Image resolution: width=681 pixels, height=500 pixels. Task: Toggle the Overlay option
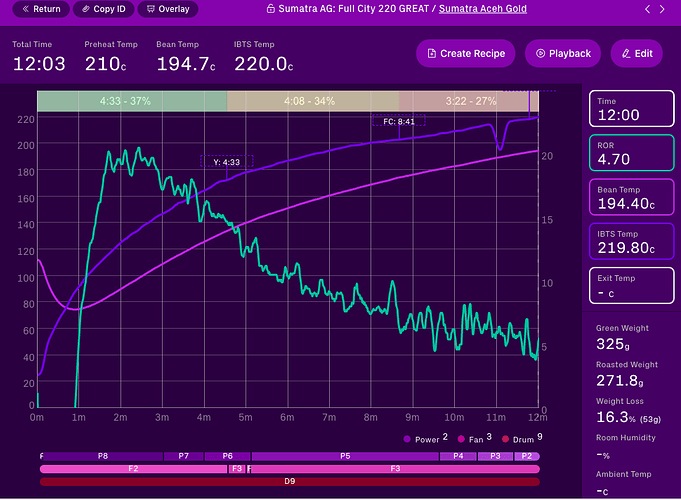tap(167, 9)
